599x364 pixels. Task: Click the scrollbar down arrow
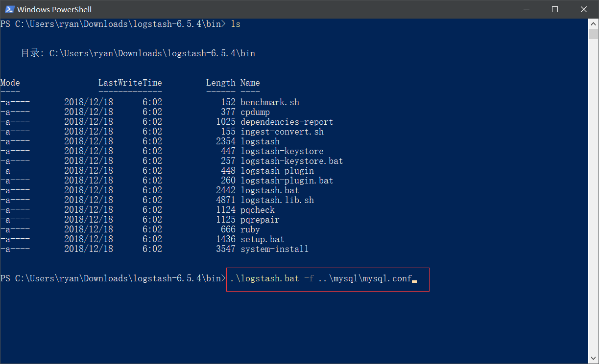tap(594, 360)
